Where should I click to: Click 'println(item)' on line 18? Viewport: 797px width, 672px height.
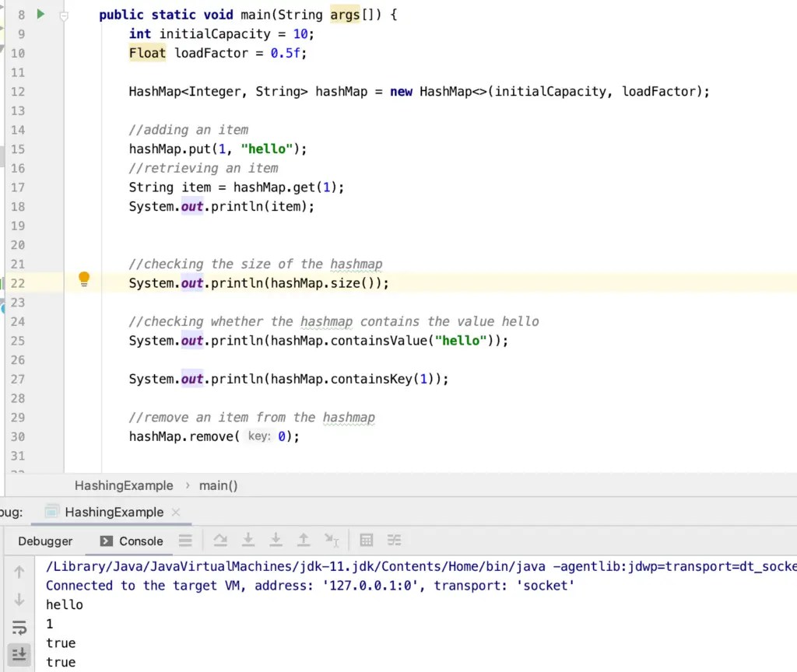(x=259, y=207)
